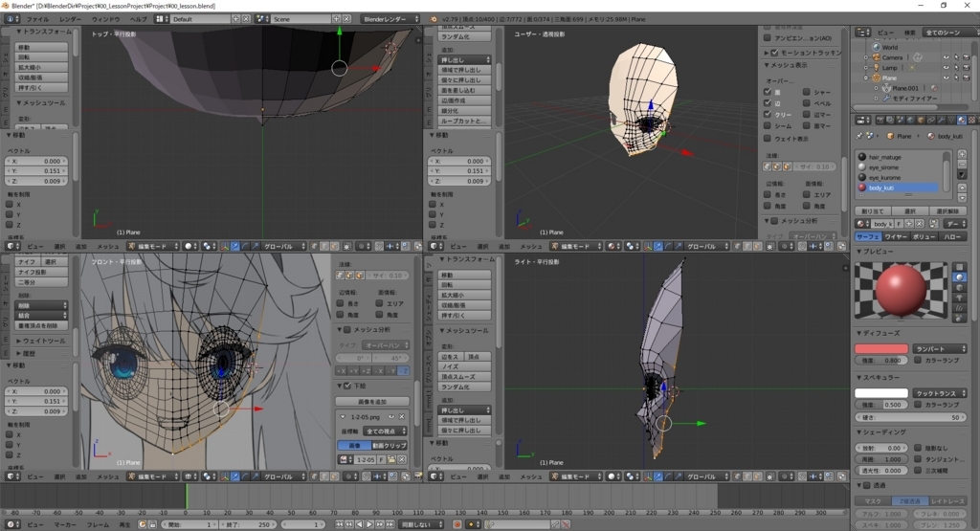Click the modifier wrench icon in outliner
This screenshot has height=531, width=980.
(x=884, y=99)
